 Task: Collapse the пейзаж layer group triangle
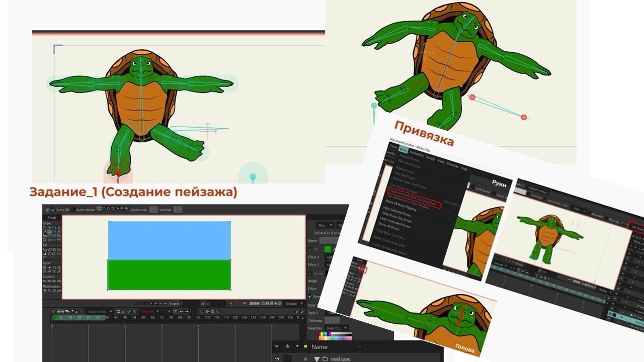pyautogui.click(x=317, y=359)
